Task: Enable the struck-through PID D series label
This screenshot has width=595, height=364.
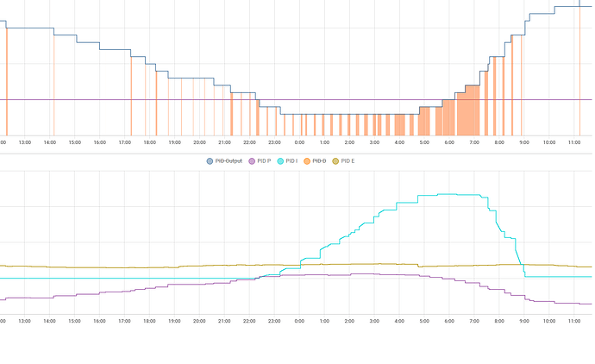Action: (319, 161)
